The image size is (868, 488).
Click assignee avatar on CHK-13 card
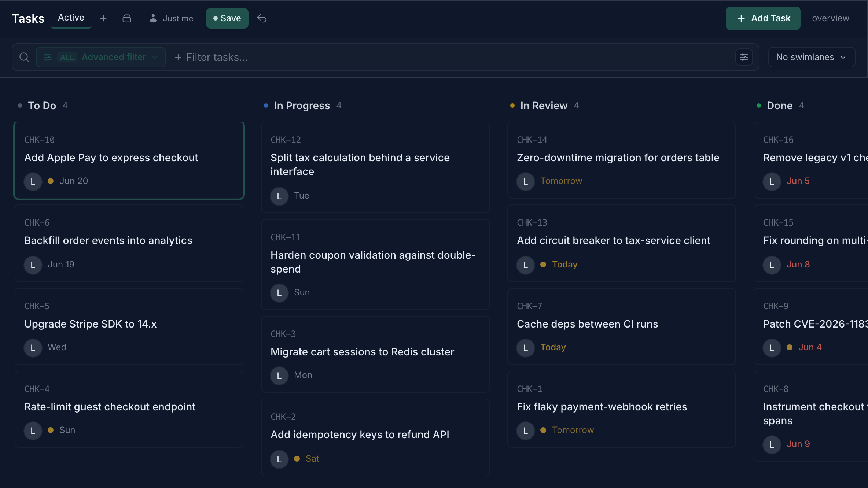pos(526,265)
